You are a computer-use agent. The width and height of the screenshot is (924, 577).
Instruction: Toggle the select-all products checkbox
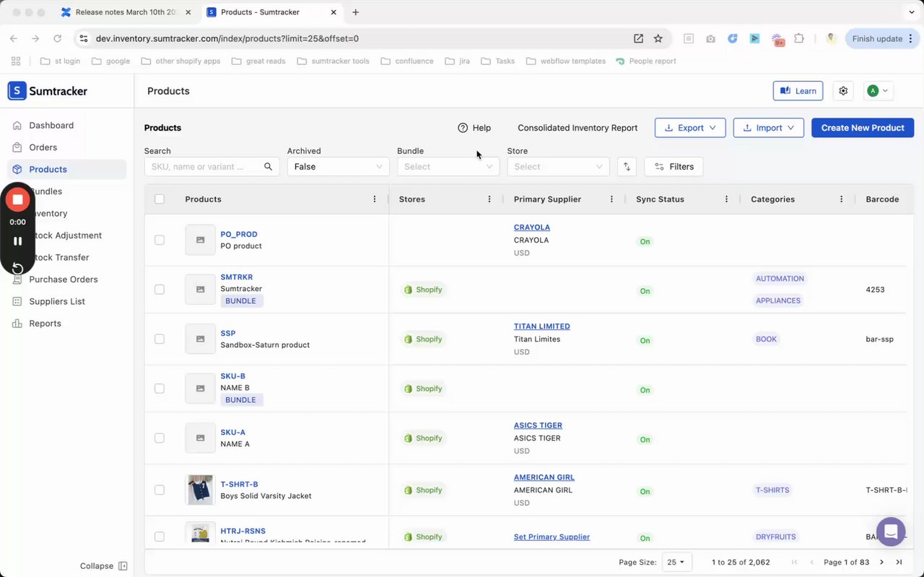pyautogui.click(x=160, y=199)
